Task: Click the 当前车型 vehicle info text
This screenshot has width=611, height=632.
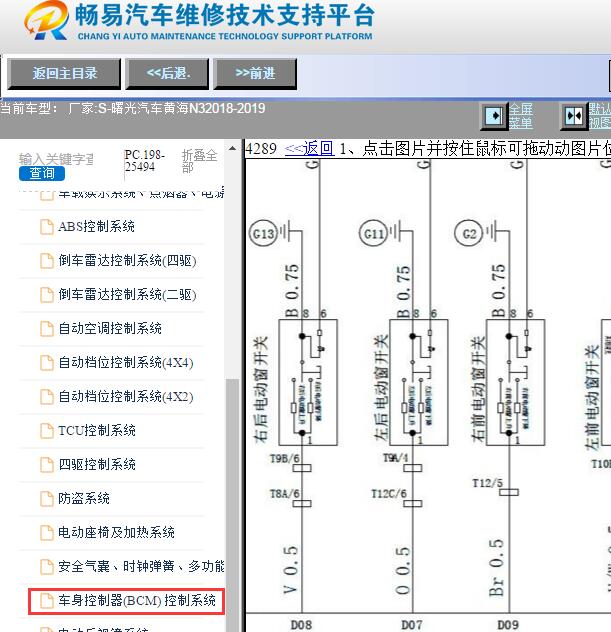Action: pos(133,108)
